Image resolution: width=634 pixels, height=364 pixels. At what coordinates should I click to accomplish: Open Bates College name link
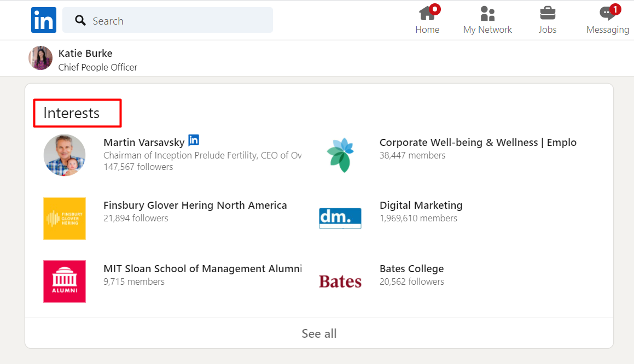(411, 269)
